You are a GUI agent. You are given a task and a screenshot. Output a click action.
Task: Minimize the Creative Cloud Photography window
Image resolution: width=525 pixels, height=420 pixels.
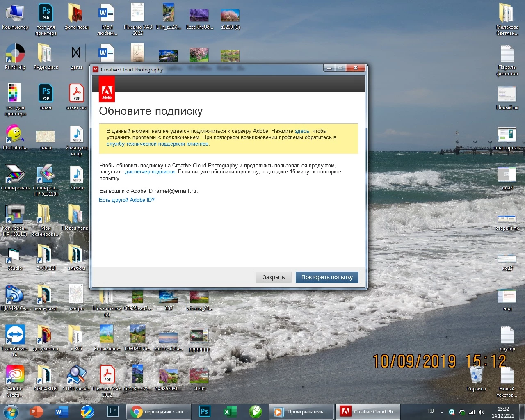pyautogui.click(x=329, y=68)
